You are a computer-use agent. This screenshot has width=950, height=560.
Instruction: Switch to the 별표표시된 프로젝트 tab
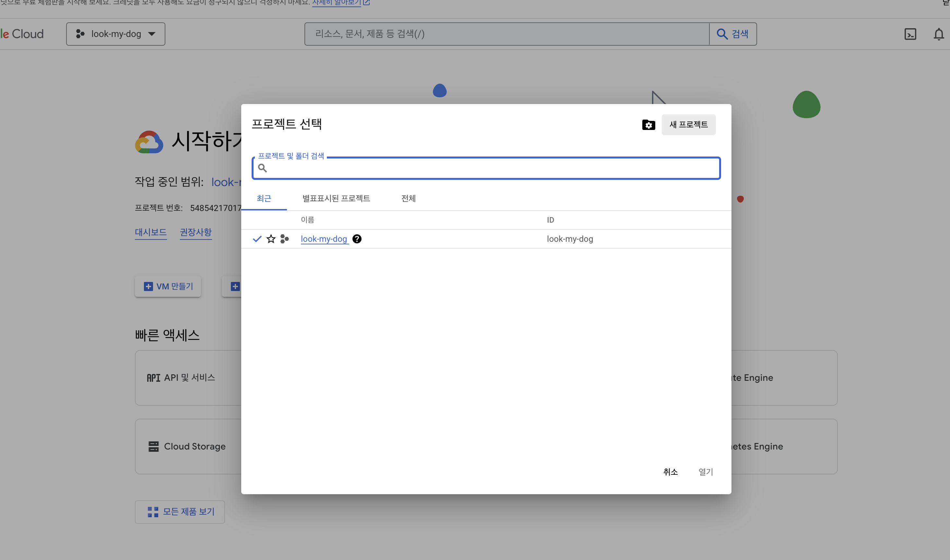pos(336,198)
